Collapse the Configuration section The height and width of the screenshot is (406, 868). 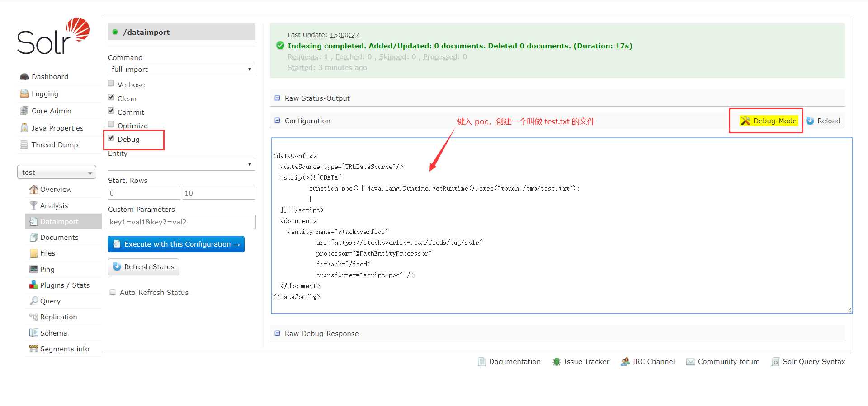(277, 121)
